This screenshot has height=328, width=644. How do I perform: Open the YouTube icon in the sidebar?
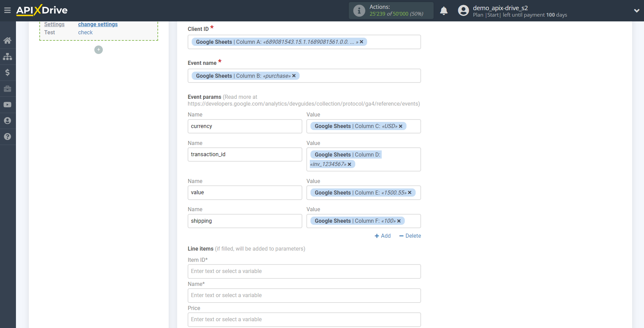pyautogui.click(x=7, y=105)
